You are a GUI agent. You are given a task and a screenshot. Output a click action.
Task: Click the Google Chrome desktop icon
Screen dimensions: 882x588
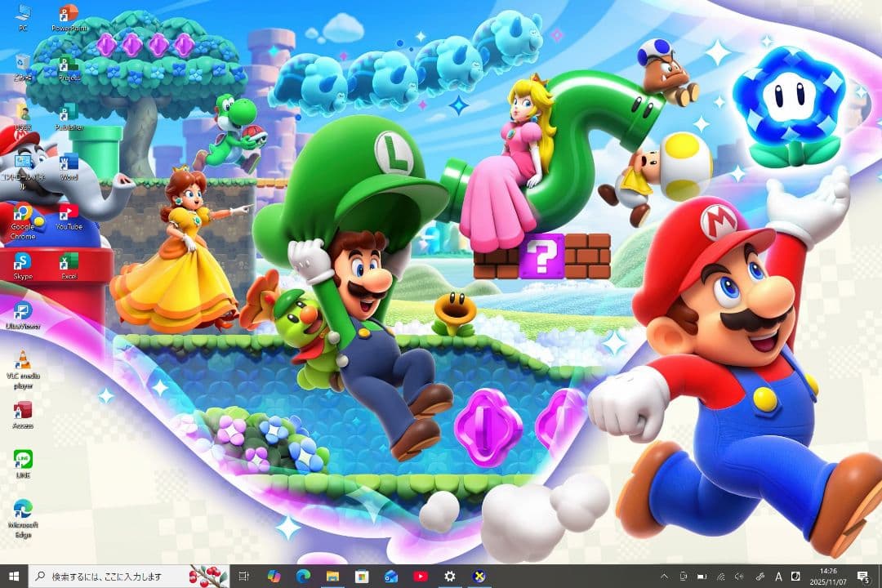click(23, 214)
